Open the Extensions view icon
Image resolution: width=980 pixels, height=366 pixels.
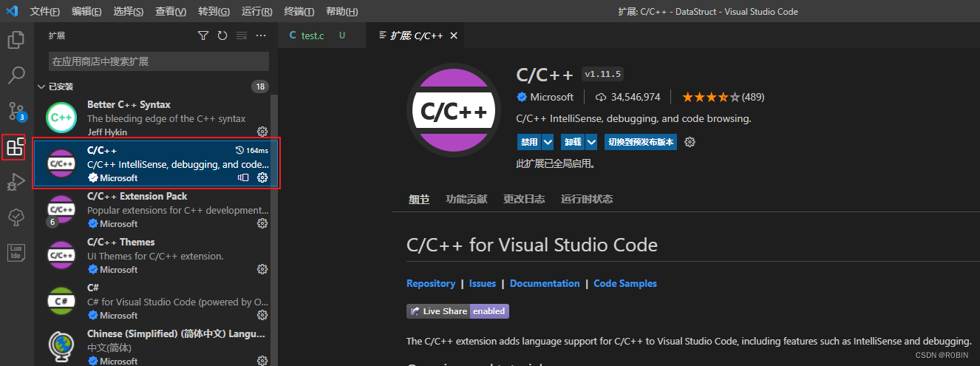[x=15, y=146]
